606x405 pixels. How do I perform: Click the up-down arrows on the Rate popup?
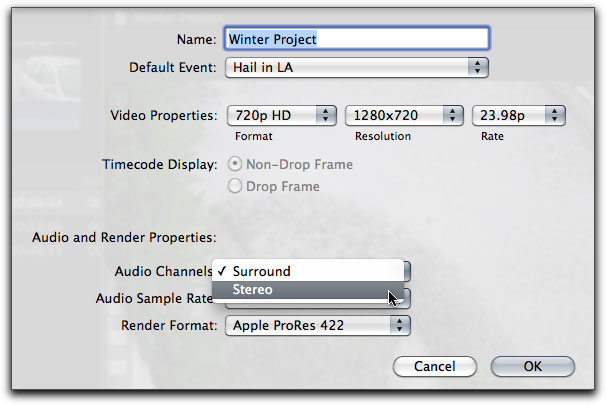(x=556, y=115)
